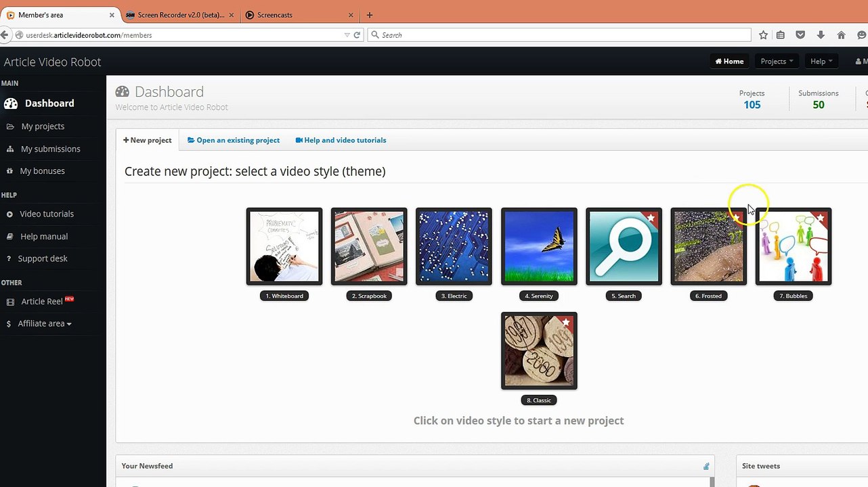
Task: Click the '2. Scrapbook' label
Action: [369, 296]
